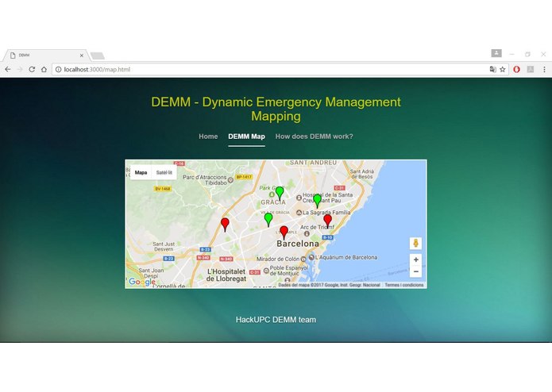Click Sant Adrià de Besòs map label

pyautogui.click(x=362, y=174)
